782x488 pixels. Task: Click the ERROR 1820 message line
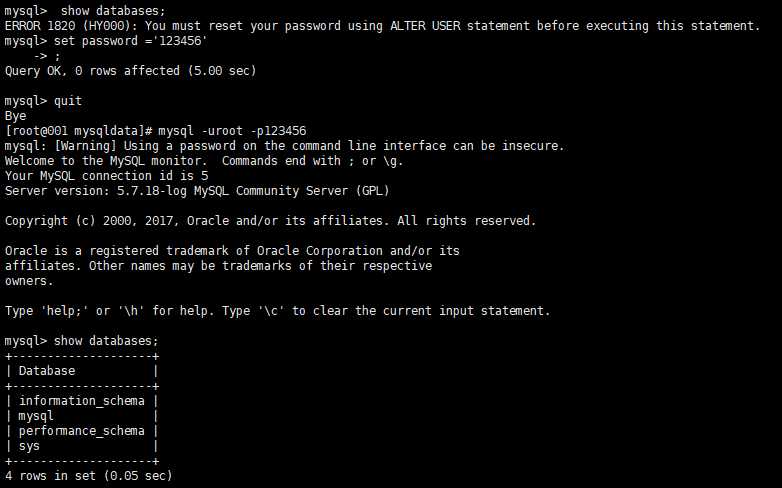[382, 26]
